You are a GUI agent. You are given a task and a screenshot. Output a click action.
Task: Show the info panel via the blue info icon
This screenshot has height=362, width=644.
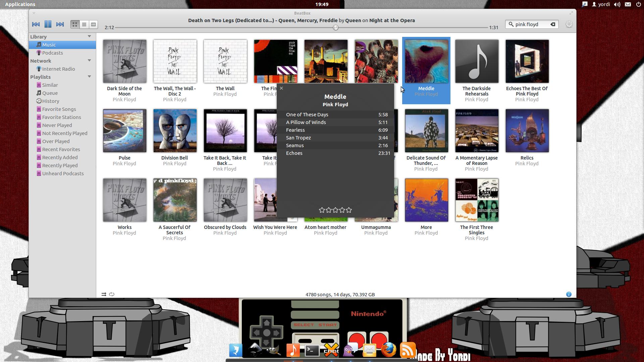pos(569,294)
